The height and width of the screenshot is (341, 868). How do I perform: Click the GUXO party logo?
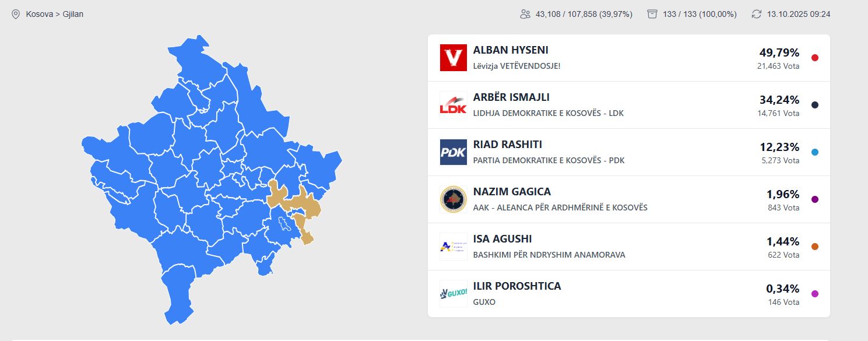tap(453, 294)
